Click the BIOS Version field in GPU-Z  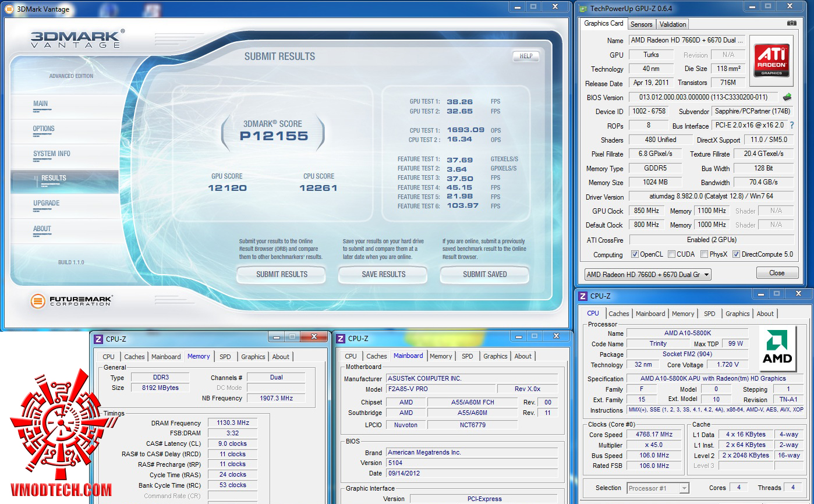click(x=703, y=97)
